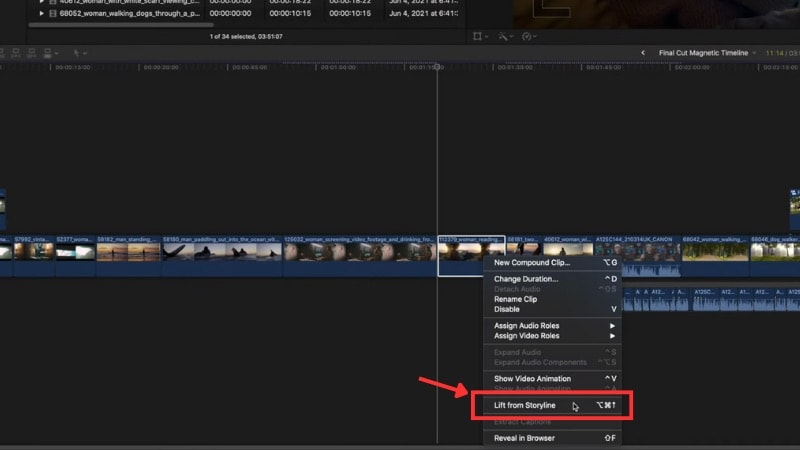Click ruler timecode 00:00:30:00
Image resolution: width=800 pixels, height=450 pixels.
[x=161, y=67]
